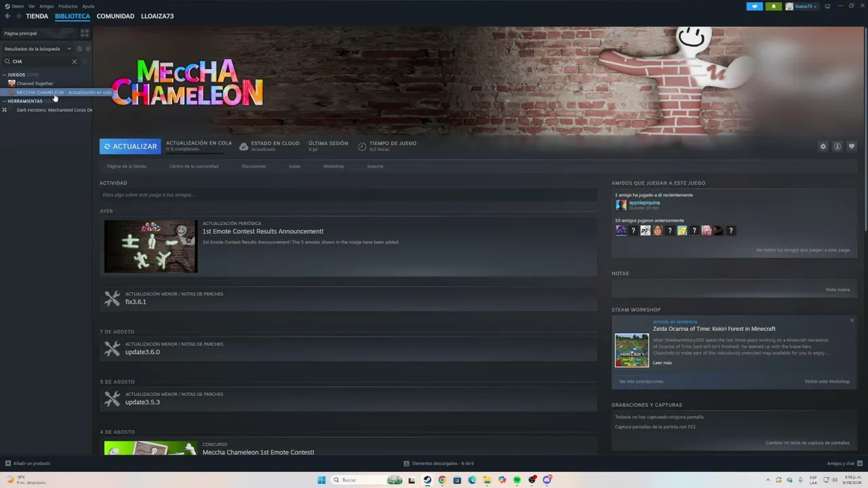Click the activity post input field

tap(349, 195)
